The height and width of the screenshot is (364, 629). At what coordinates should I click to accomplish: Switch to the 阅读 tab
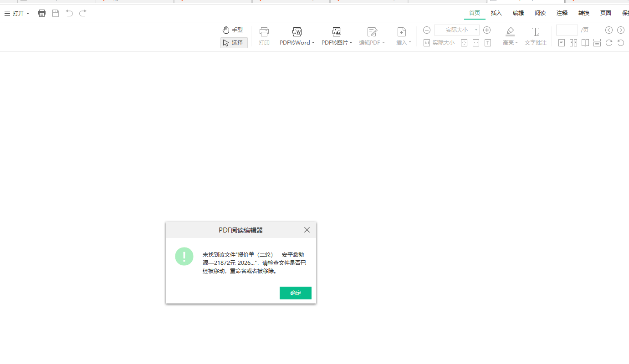pyautogui.click(x=540, y=13)
